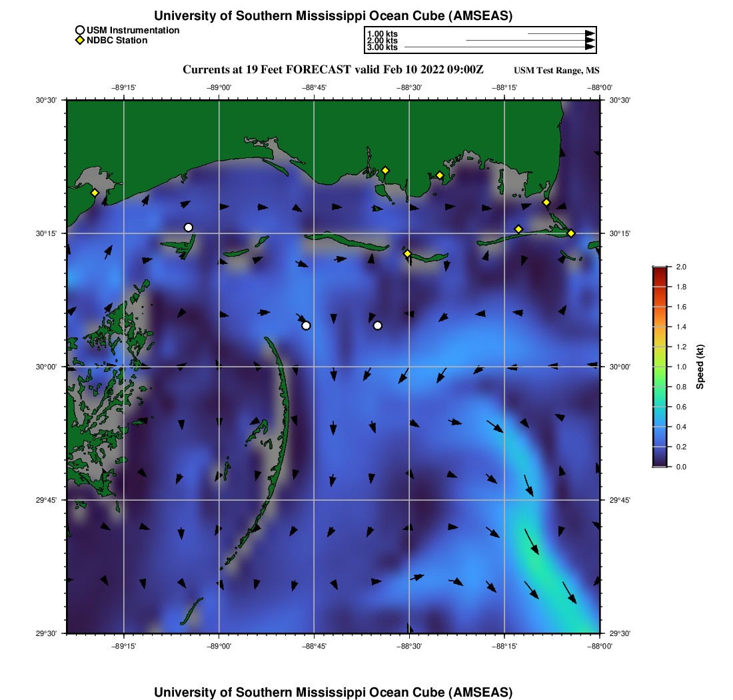Click the dark red top of the speed colorbar

pos(660,271)
